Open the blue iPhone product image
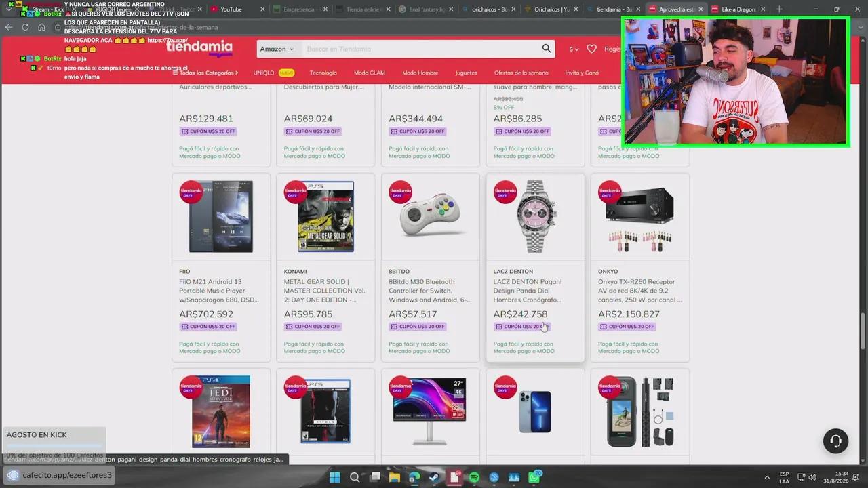 click(x=535, y=411)
